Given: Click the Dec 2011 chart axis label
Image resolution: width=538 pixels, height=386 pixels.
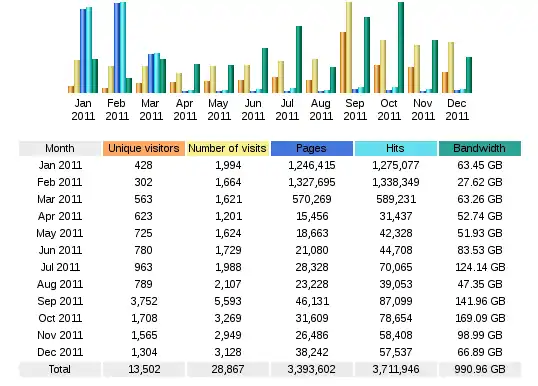Looking at the screenshot, I should [x=457, y=109].
